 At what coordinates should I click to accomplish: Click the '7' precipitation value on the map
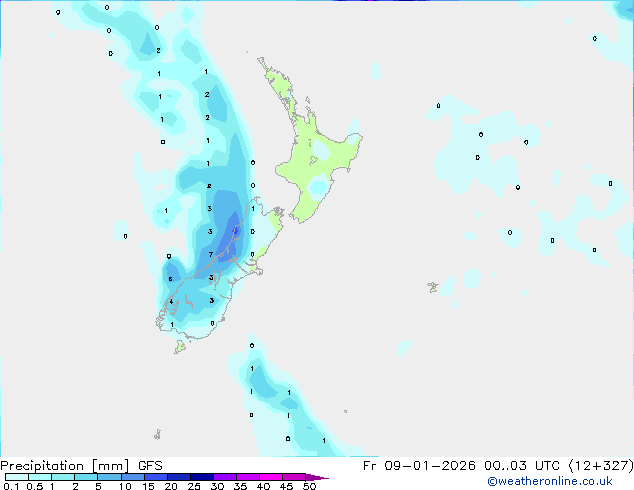pyautogui.click(x=211, y=254)
